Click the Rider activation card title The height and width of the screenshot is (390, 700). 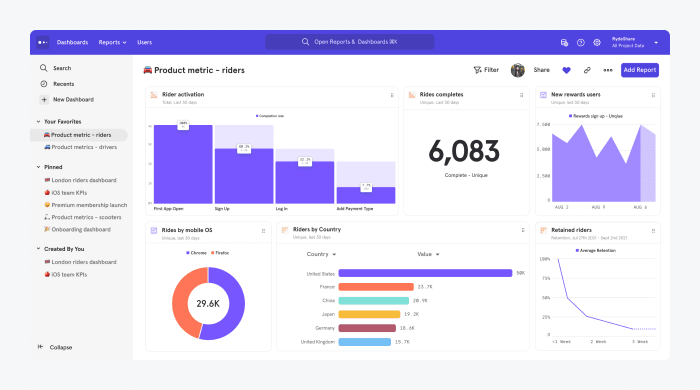pyautogui.click(x=183, y=95)
